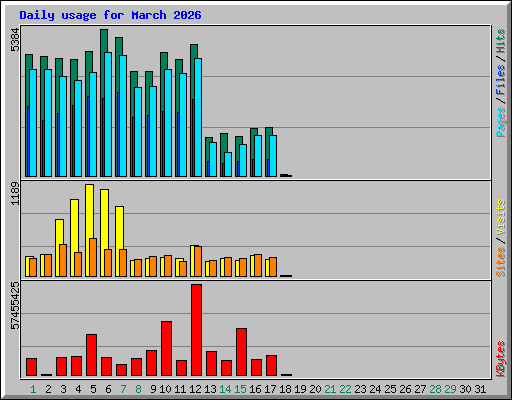Click the orange Sites bar for day 12
512x400 pixels.
[198, 261]
